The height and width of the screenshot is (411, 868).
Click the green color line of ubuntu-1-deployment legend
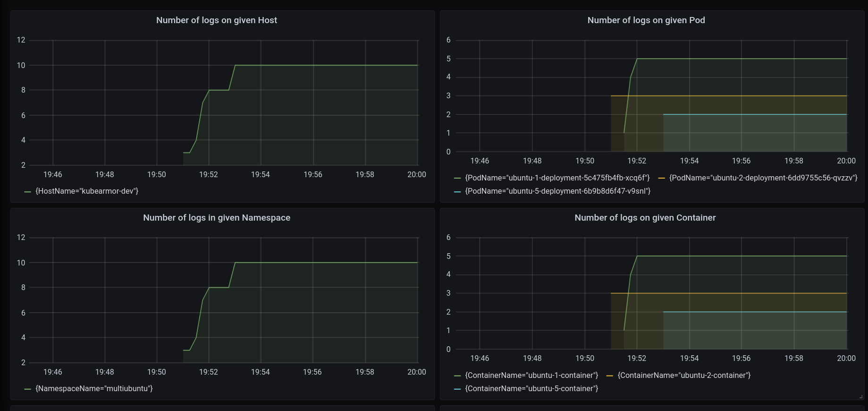pyautogui.click(x=457, y=179)
